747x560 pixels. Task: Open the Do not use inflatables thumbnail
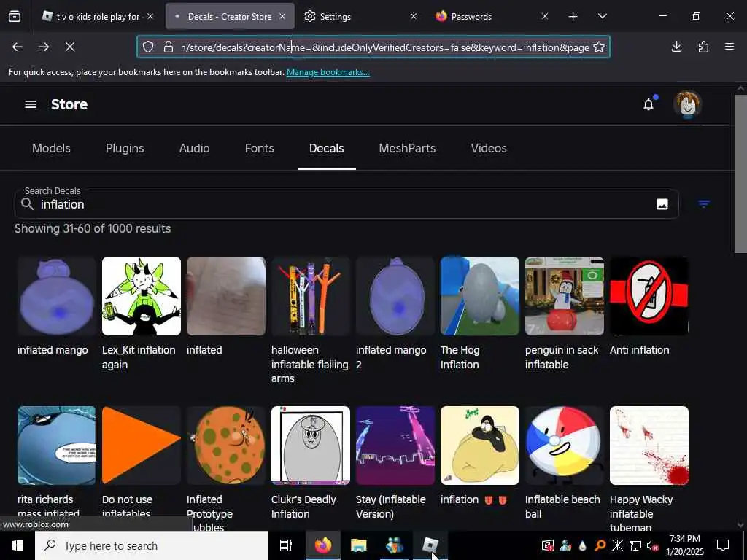click(142, 446)
